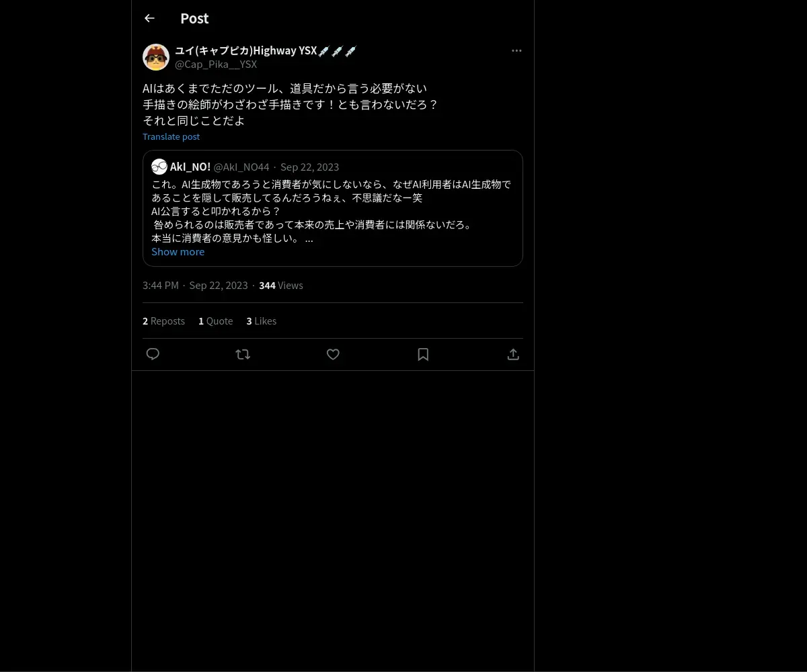Viewport: 807px width, 672px height.
Task: Like the post with heart icon
Action: pyautogui.click(x=333, y=354)
